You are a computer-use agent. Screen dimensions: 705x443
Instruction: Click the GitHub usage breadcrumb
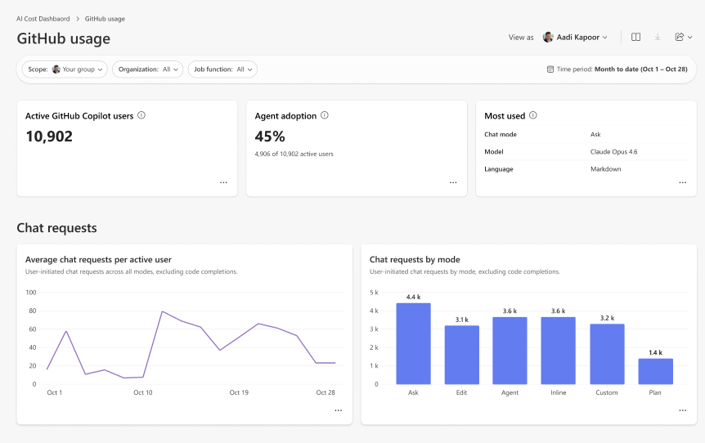pos(105,19)
